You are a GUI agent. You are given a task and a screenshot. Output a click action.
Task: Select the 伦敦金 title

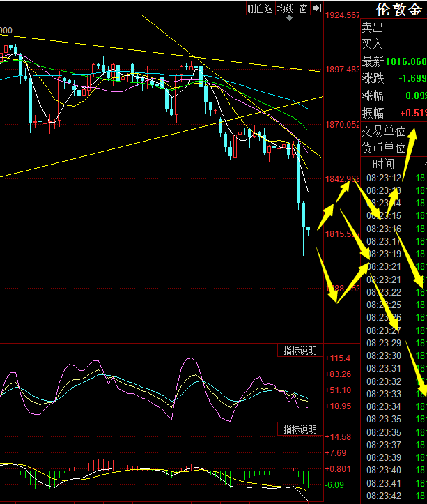[399, 10]
